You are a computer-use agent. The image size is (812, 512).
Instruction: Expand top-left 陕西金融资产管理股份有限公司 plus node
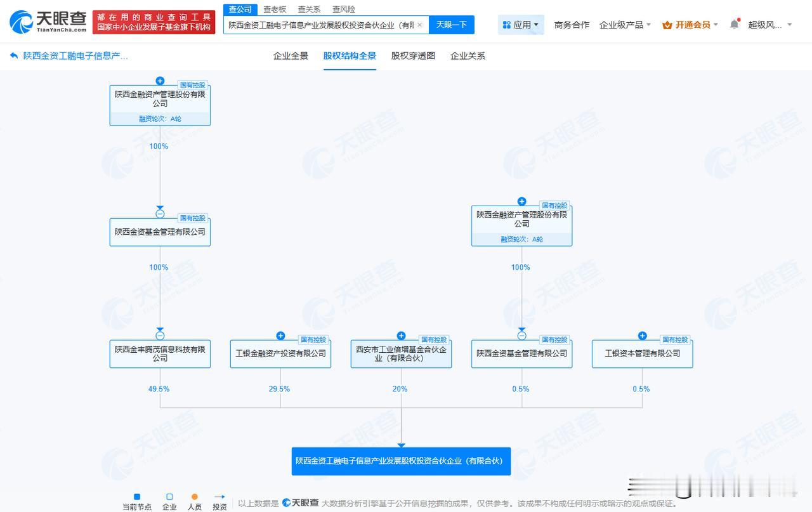coord(160,81)
